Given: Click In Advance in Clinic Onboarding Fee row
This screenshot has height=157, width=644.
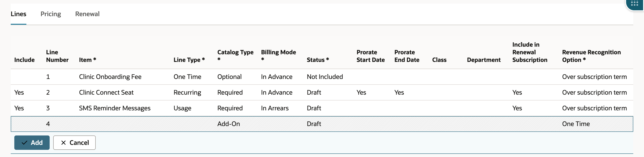Looking at the screenshot, I should point(277,77).
